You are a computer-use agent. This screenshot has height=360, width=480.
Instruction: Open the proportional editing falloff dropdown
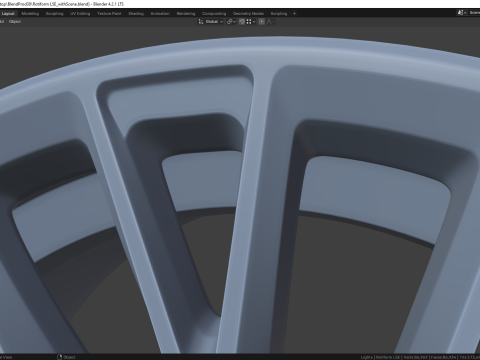pyautogui.click(x=271, y=22)
